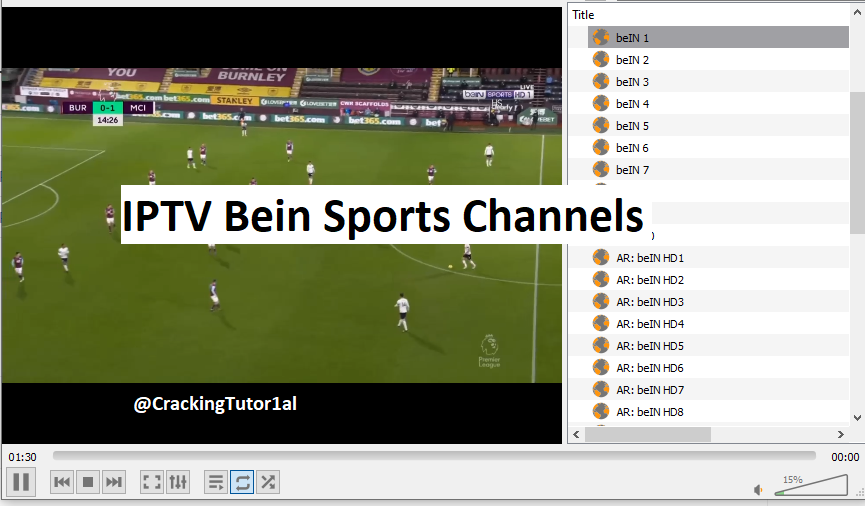Screen dimensions: 865x506
Task: Click the stream icon beside beIN 5
Action: 601,126
